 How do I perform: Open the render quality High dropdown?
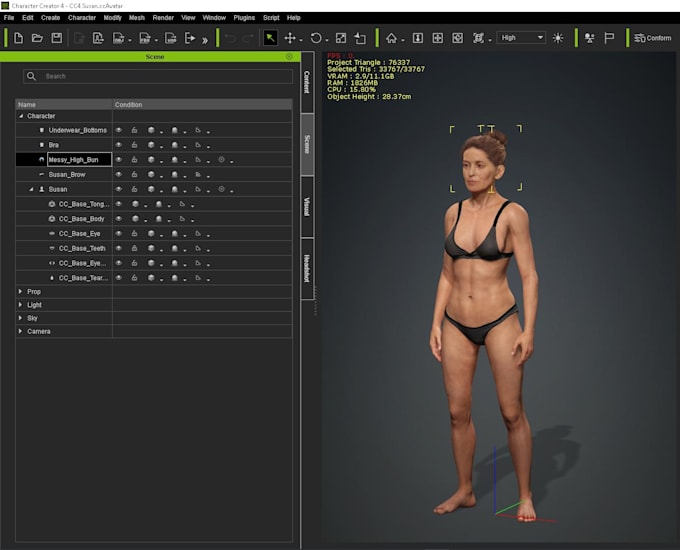522,38
